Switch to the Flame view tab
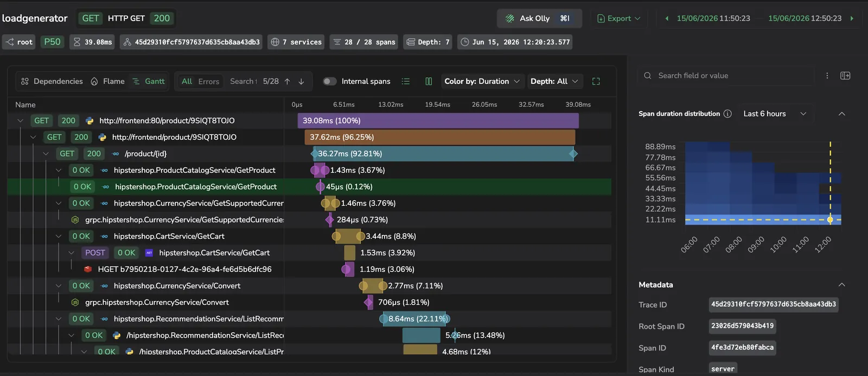Viewport: 868px width, 376px height. [107, 81]
